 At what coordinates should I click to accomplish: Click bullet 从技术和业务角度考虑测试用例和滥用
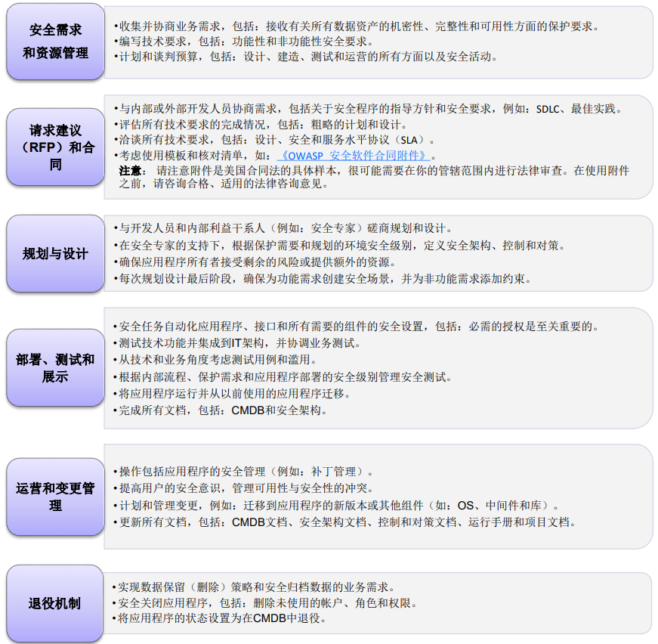pyautogui.click(x=215, y=360)
